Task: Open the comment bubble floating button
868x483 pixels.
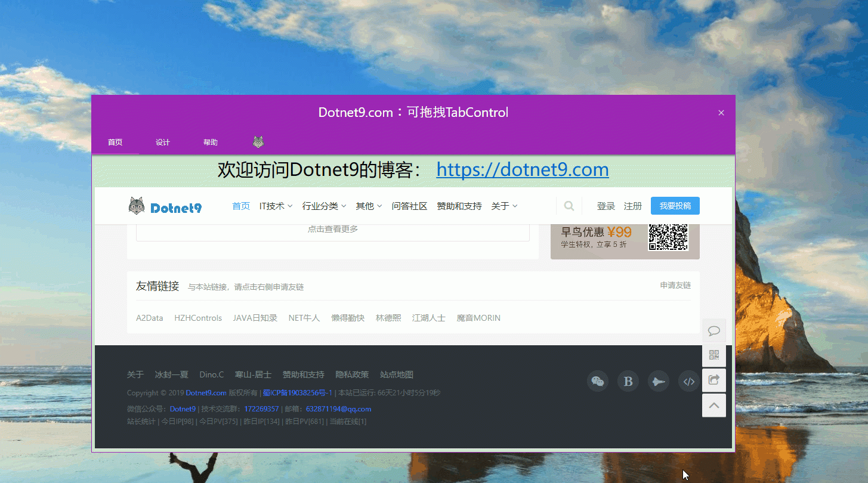Action: click(714, 330)
